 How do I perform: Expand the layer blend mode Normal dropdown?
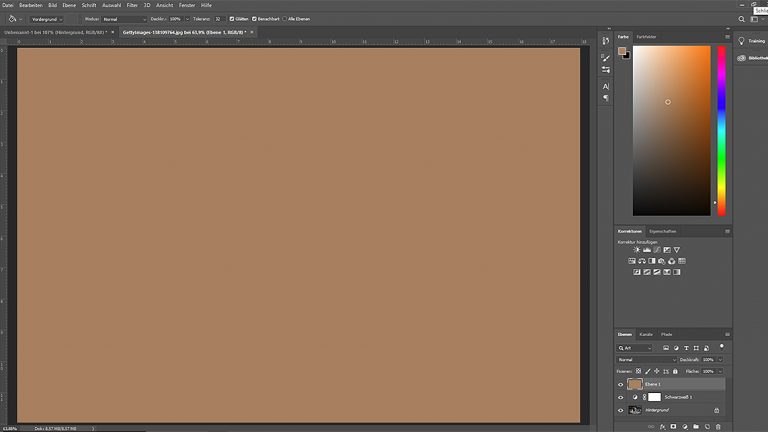pyautogui.click(x=647, y=359)
